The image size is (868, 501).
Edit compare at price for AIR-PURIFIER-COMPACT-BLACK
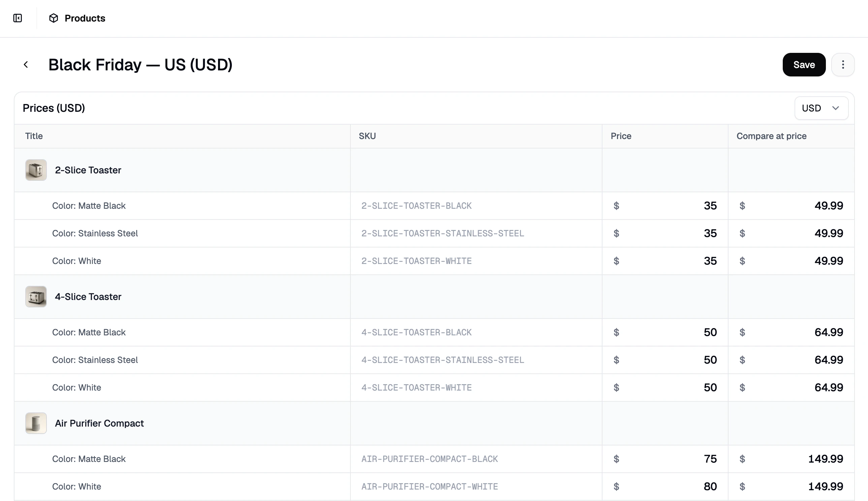pos(791,459)
